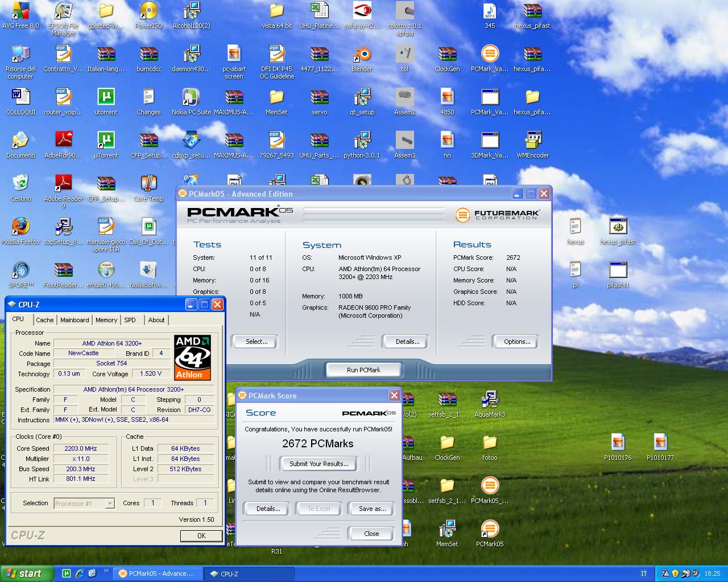The height and width of the screenshot is (582, 728).
Task: Expand the Processor #1 selection dropdown
Action: pyautogui.click(x=110, y=504)
